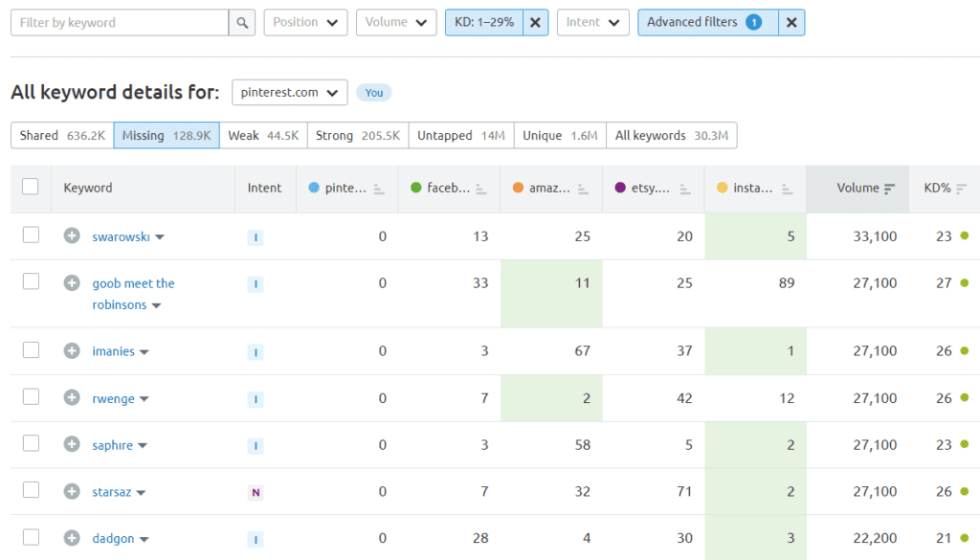Sort by pinterest column sort icon
The image size is (980, 560).
[x=379, y=189]
